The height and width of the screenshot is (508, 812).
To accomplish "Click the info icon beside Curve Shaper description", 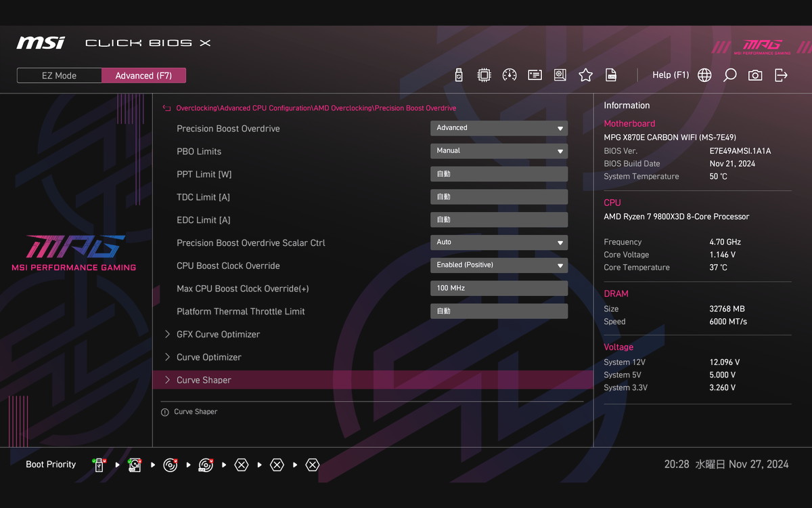I will tap(164, 412).
